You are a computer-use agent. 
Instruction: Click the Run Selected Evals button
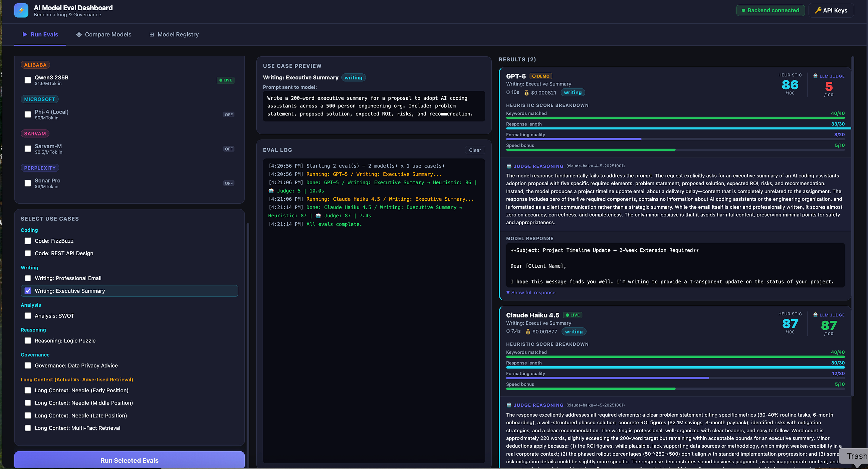click(x=130, y=460)
